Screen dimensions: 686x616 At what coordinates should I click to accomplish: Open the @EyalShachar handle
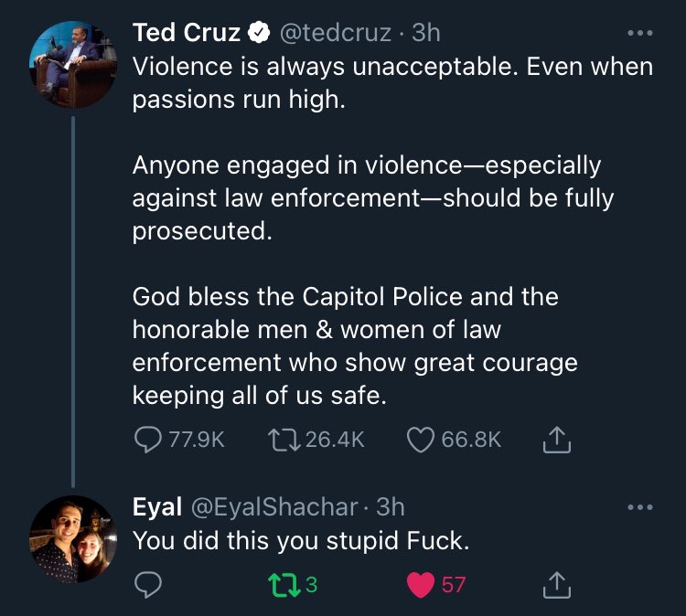273,507
